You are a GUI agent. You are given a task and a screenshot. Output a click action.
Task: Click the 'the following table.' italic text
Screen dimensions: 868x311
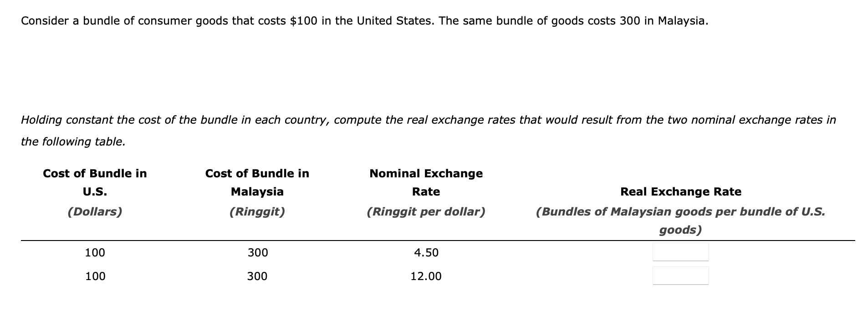coord(73,142)
